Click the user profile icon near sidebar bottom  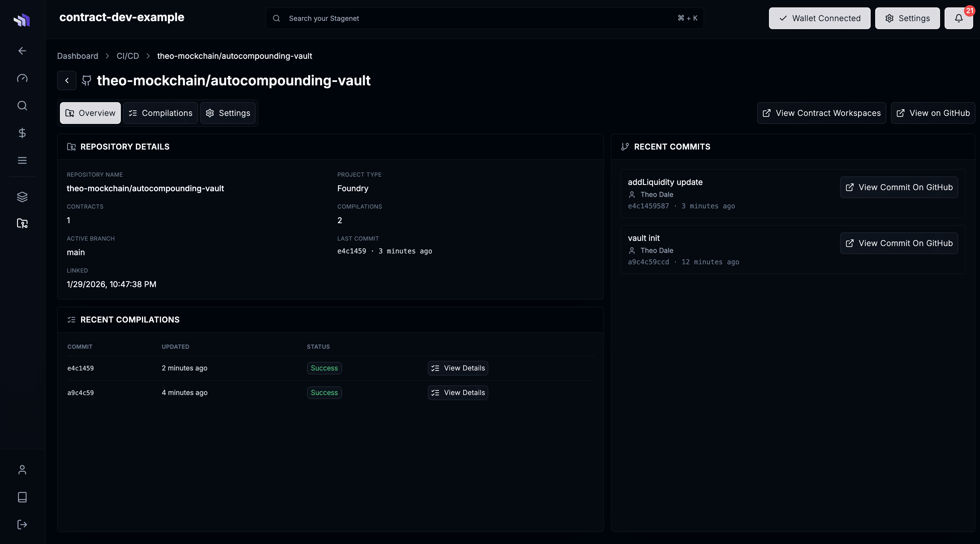point(22,470)
